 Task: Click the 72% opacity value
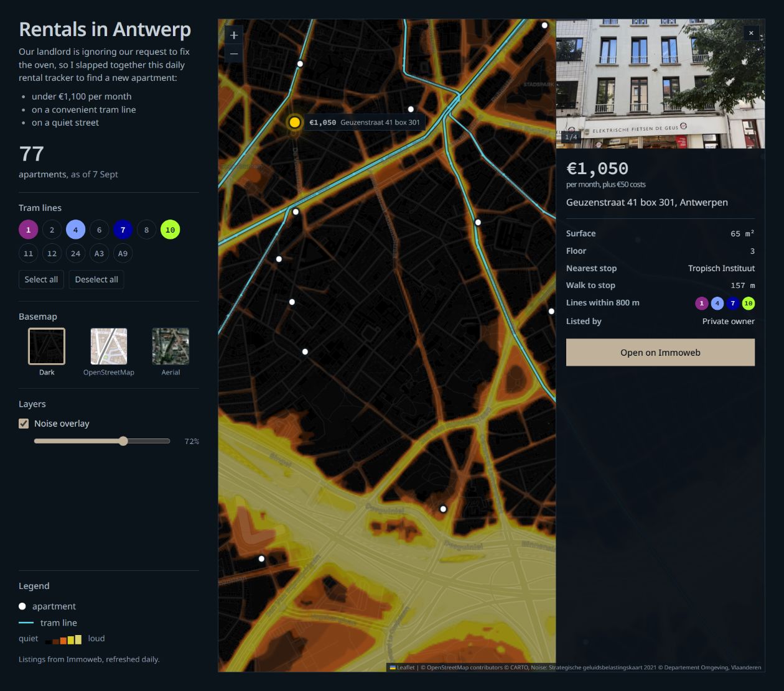pyautogui.click(x=192, y=441)
